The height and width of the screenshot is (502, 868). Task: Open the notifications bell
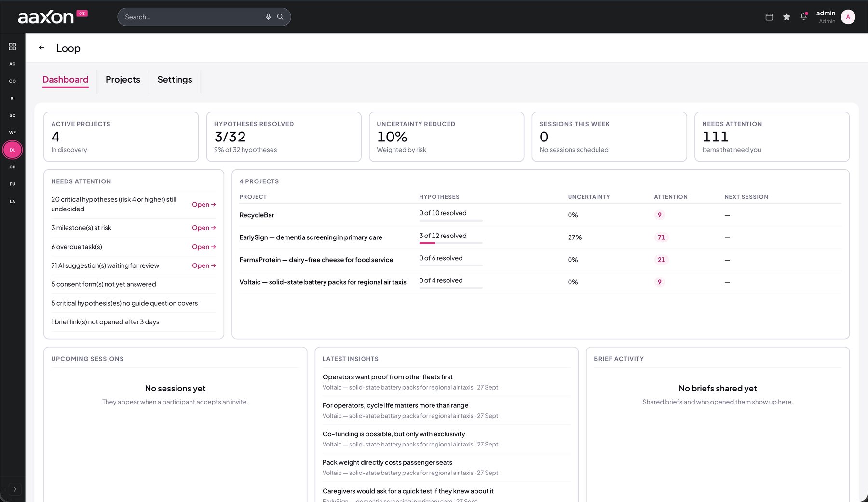(804, 17)
